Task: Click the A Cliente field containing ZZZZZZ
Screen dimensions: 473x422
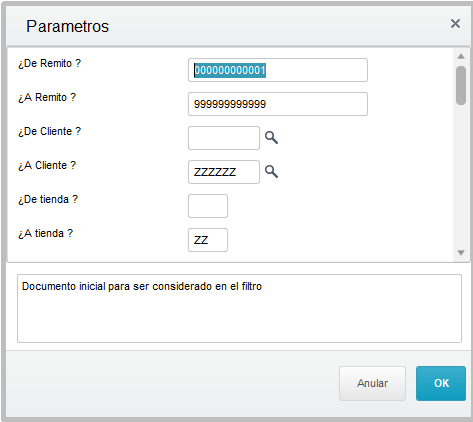Action: [x=224, y=172]
